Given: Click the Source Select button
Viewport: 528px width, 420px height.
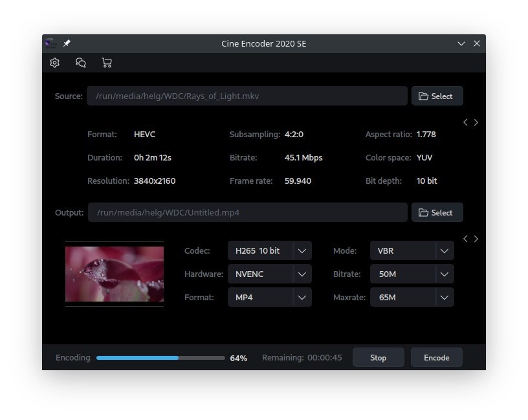Looking at the screenshot, I should point(437,96).
